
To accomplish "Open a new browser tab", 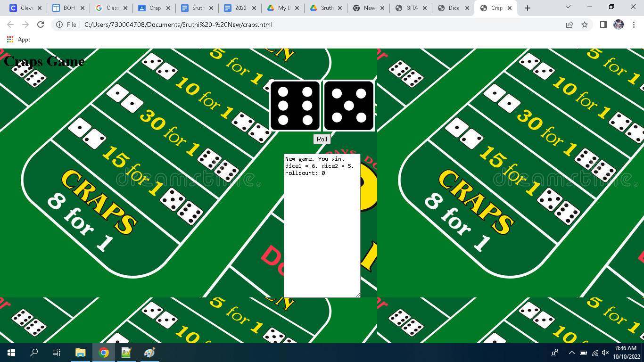I will 528,8.
